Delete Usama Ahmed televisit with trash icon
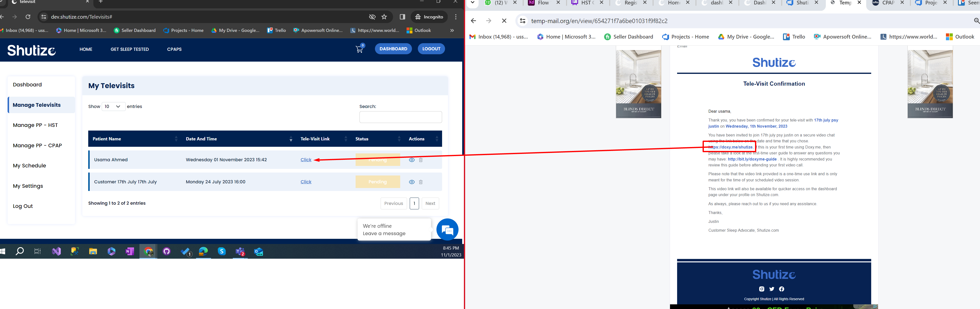The height and width of the screenshot is (309, 980). point(421,160)
